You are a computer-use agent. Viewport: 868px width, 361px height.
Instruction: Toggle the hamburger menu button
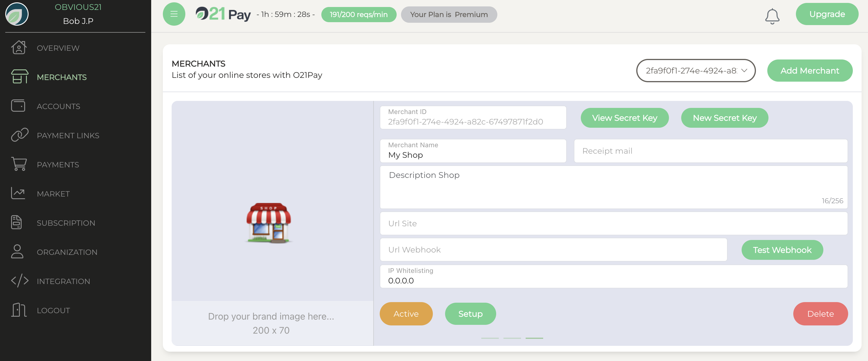[x=174, y=14]
